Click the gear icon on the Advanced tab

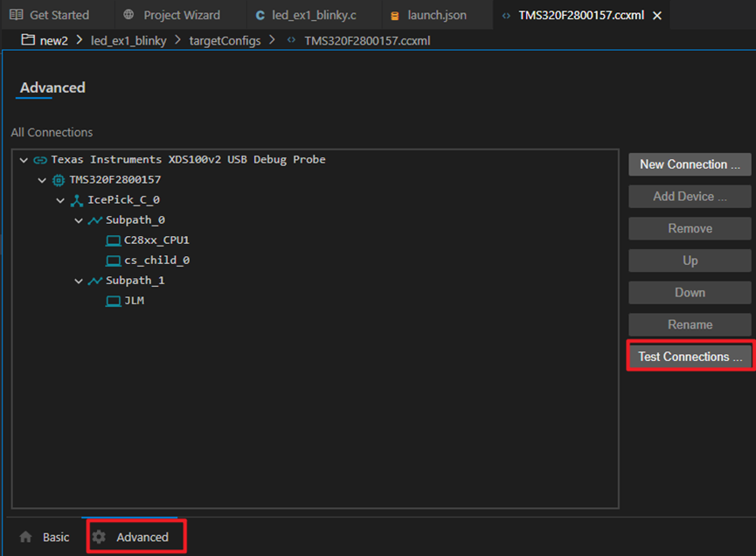(x=99, y=537)
